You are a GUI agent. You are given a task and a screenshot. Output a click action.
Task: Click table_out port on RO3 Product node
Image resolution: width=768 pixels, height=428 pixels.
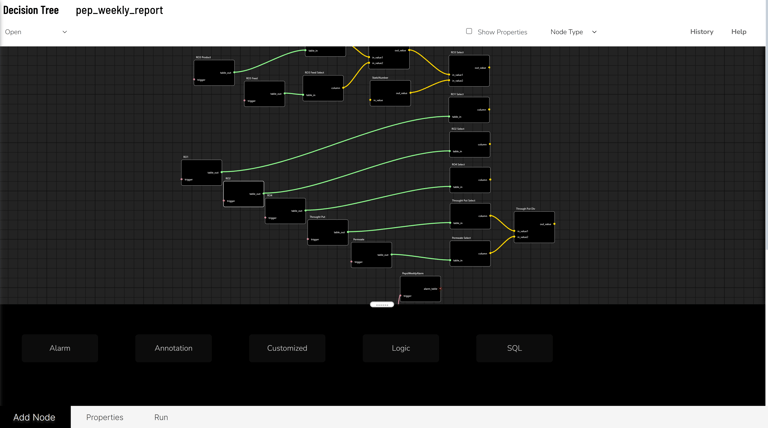[234, 72]
